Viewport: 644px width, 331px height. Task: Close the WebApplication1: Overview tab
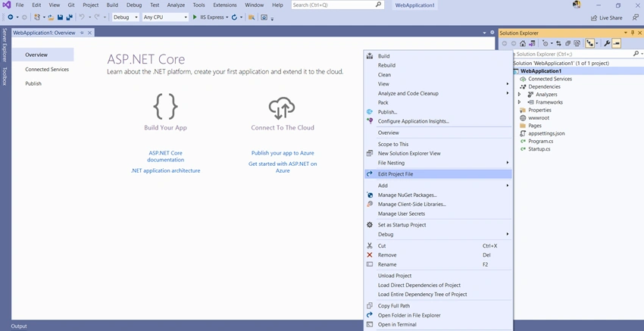click(x=89, y=33)
